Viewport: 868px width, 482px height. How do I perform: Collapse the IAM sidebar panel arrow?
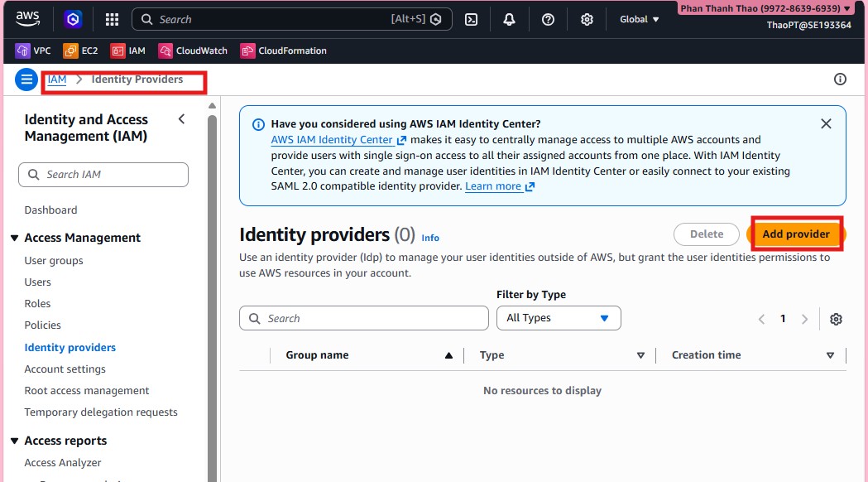pyautogui.click(x=182, y=119)
